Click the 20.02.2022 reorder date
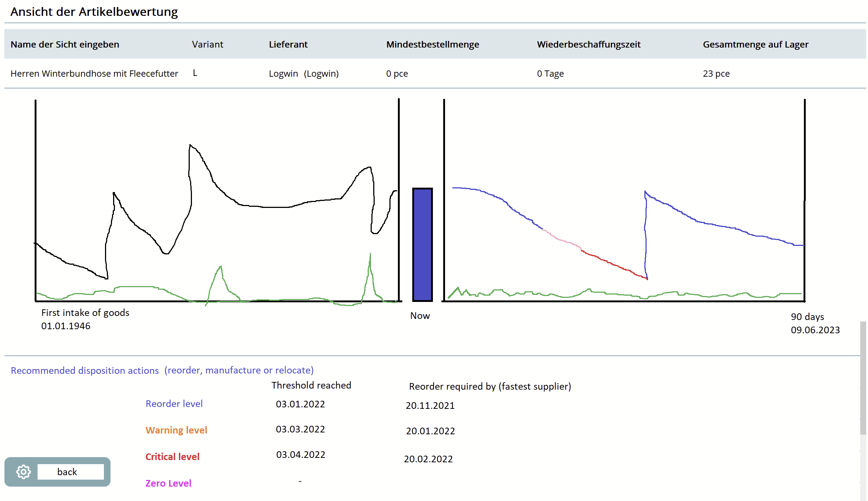The image size is (868, 501). coord(428,459)
